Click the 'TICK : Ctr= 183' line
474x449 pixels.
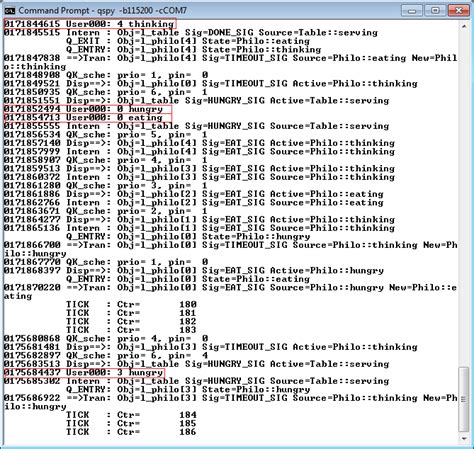tap(131, 330)
